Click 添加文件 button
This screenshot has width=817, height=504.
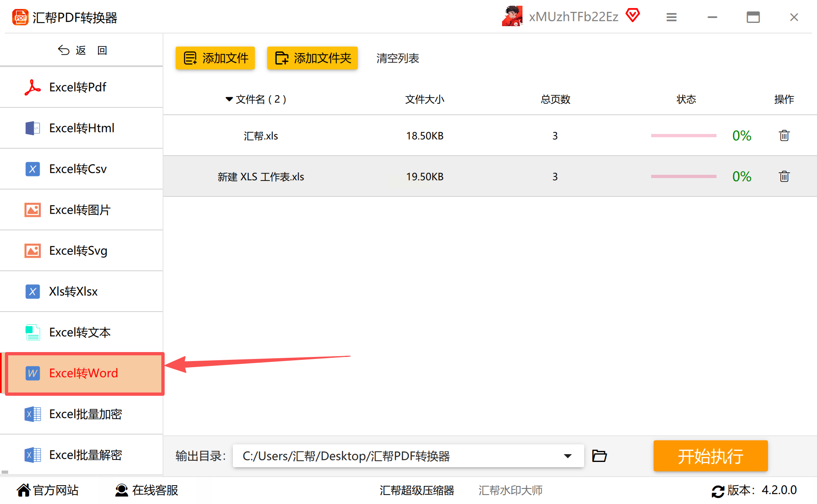[x=215, y=58]
